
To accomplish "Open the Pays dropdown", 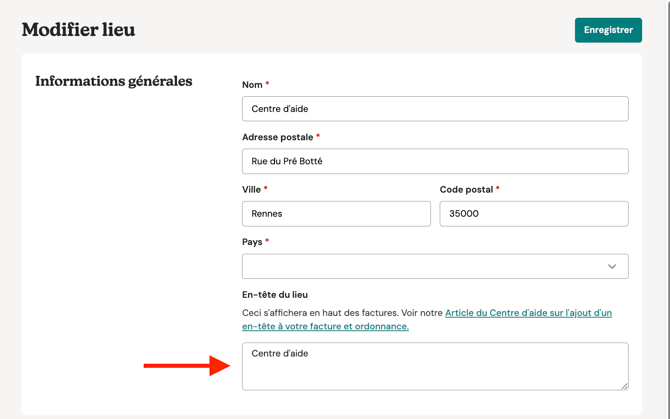I will (435, 266).
